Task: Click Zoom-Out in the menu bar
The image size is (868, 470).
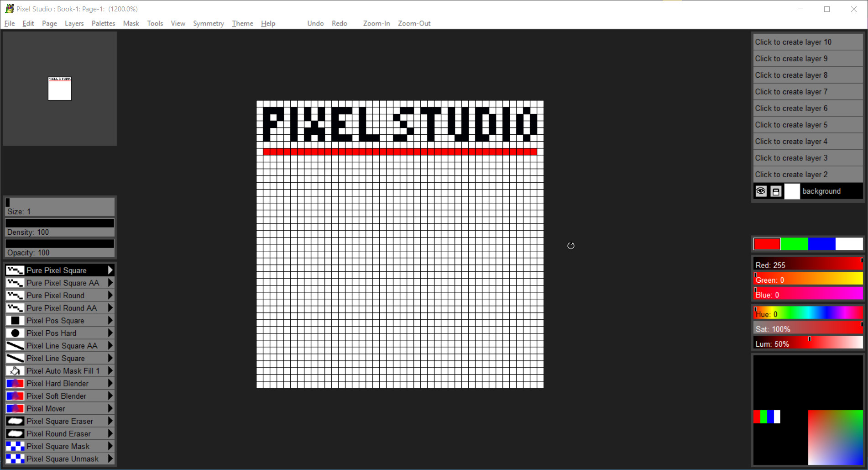Action: click(x=414, y=23)
